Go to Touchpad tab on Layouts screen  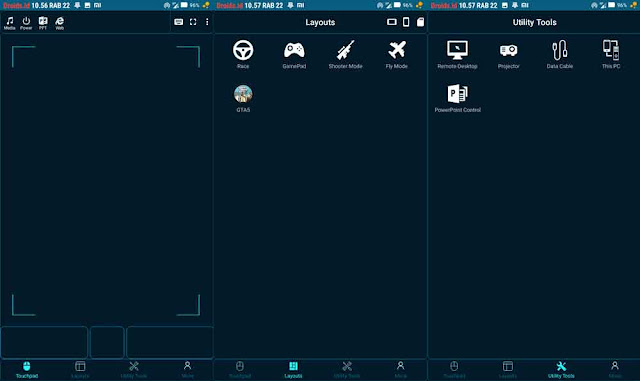[x=240, y=370]
